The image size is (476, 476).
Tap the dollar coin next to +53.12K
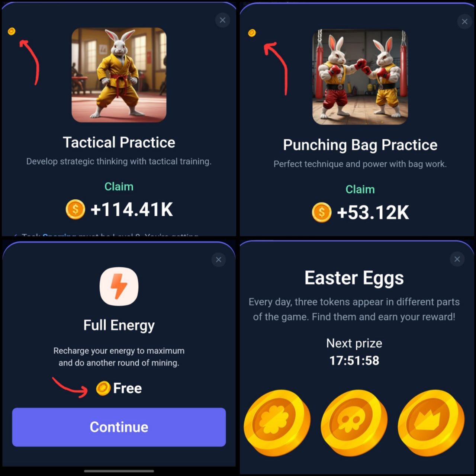pos(322,212)
